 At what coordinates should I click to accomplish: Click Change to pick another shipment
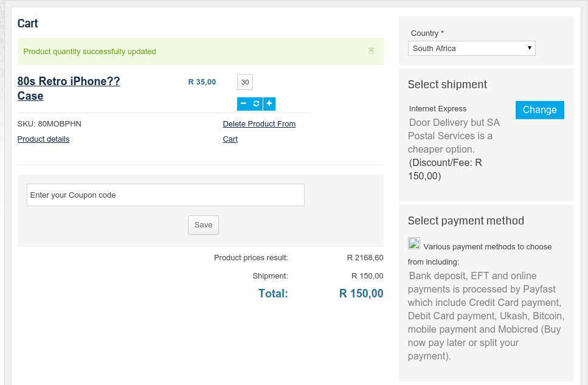pos(539,110)
